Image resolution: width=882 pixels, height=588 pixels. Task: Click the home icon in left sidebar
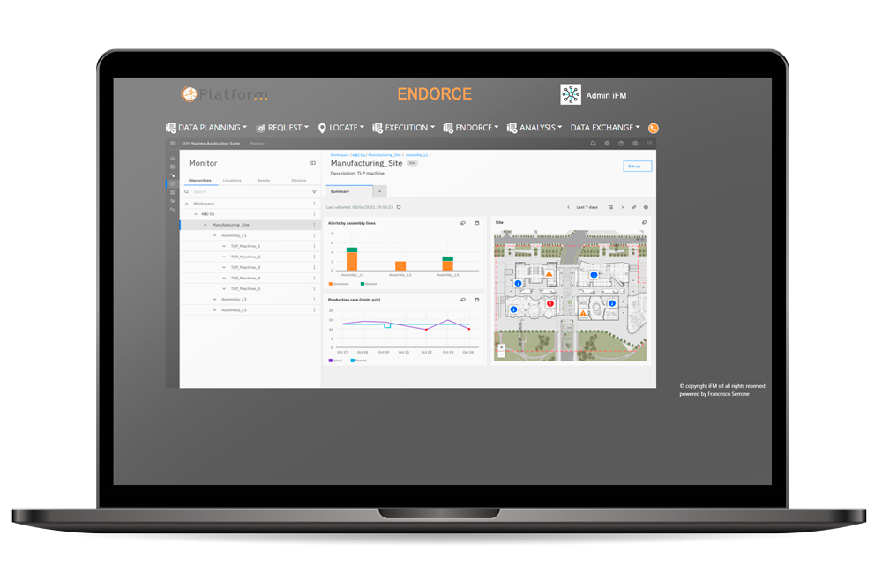[173, 159]
